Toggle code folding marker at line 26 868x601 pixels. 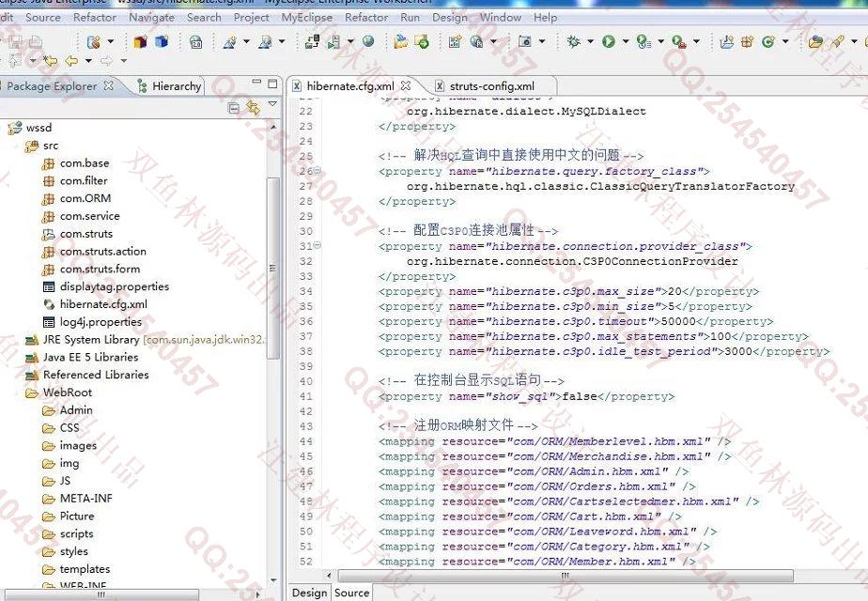click(x=318, y=171)
